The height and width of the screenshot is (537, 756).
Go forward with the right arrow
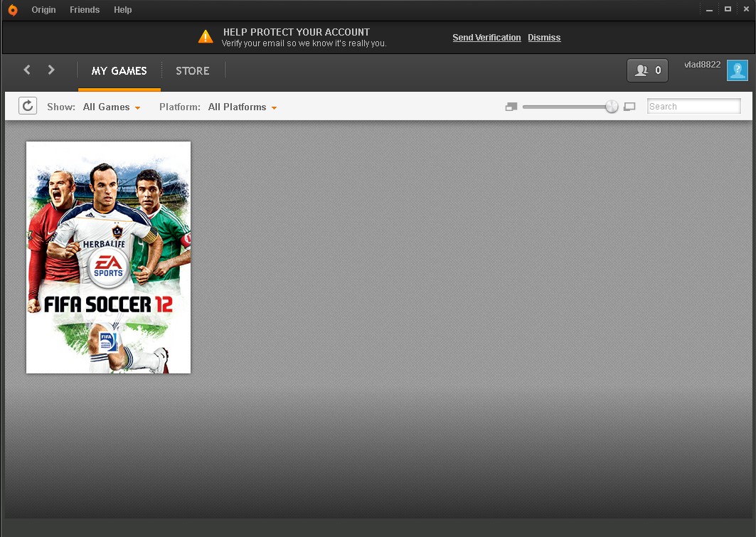(51, 70)
